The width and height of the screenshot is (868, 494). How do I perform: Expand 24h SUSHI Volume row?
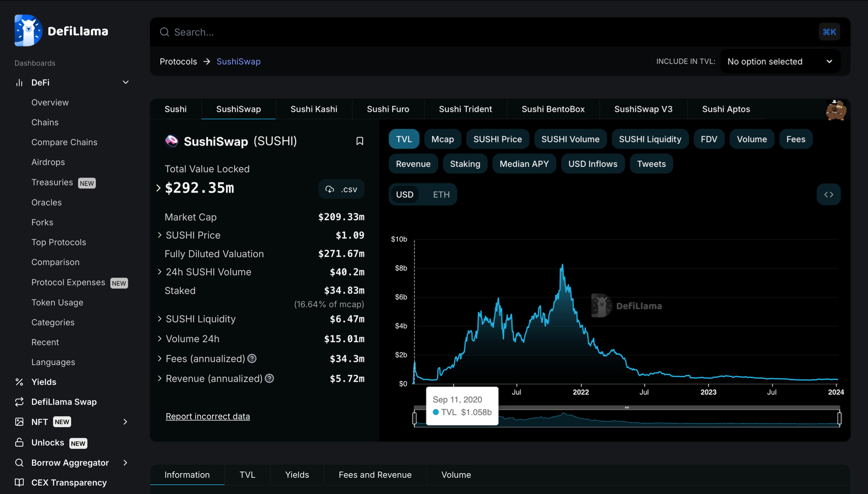pyautogui.click(x=160, y=272)
